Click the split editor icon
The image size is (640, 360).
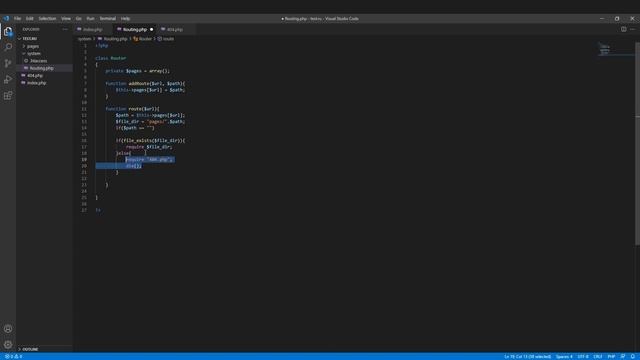624,29
